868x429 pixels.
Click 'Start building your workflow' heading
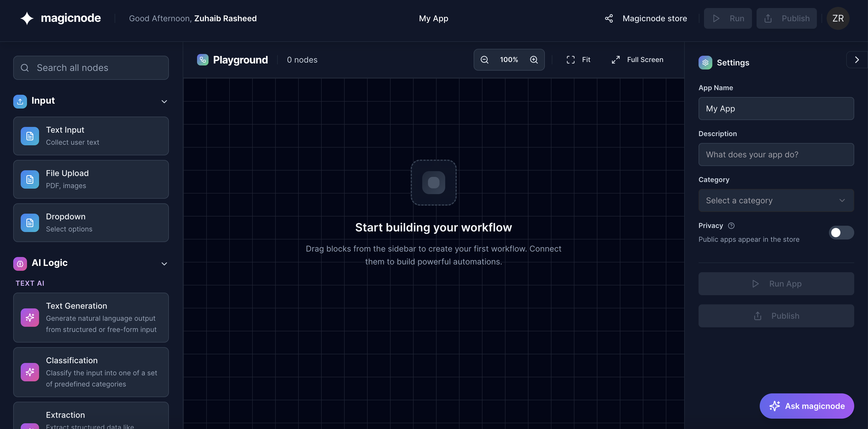(x=433, y=228)
